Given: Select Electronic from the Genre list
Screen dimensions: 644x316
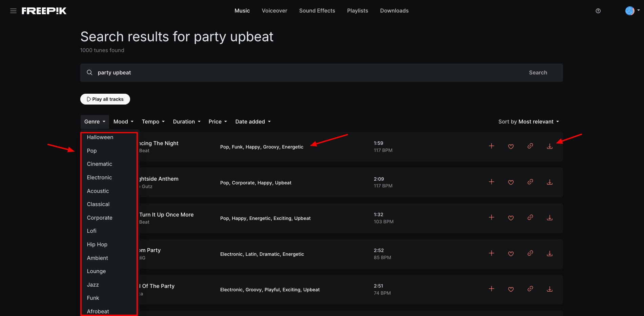Looking at the screenshot, I should pyautogui.click(x=99, y=178).
